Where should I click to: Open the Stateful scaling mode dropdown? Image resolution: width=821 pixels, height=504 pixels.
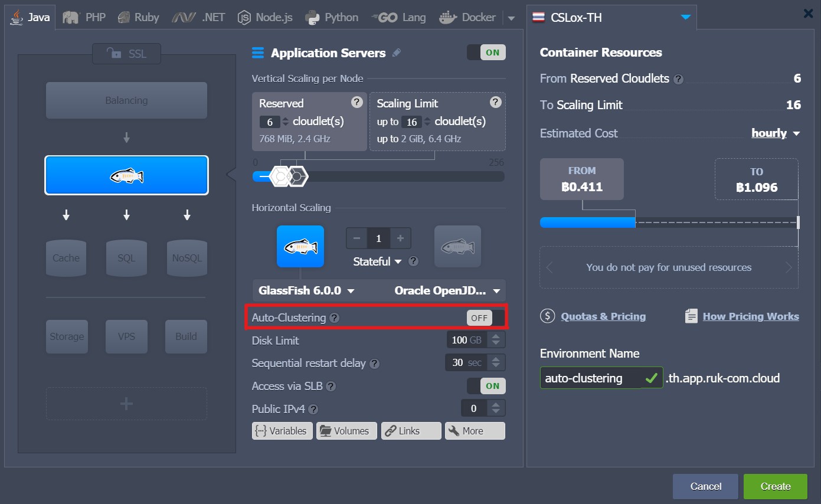point(377,261)
